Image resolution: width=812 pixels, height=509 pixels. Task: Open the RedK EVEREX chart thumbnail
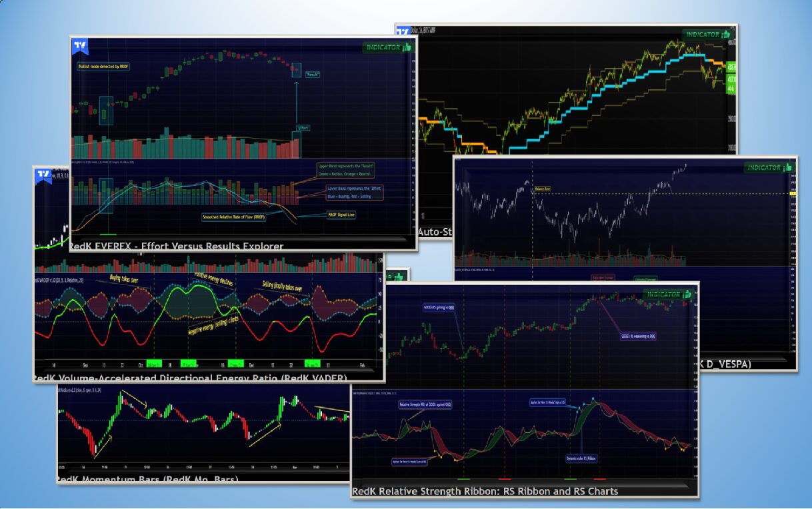click(243, 143)
